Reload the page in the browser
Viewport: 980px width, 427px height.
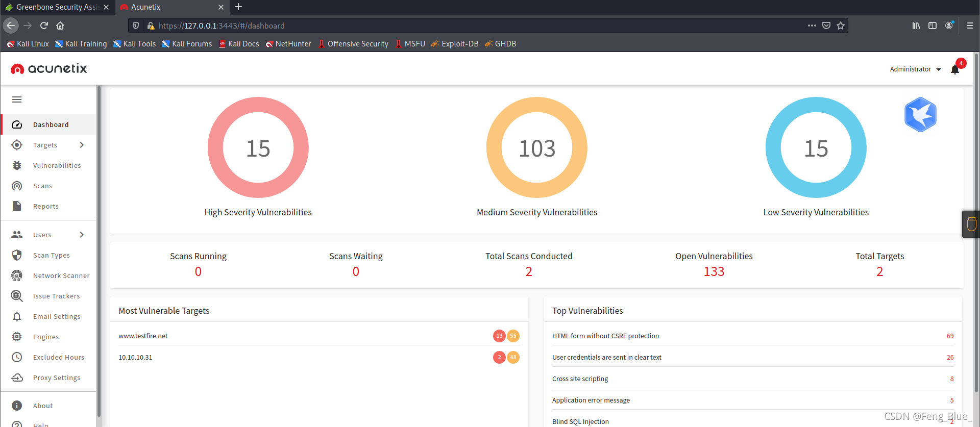point(44,26)
